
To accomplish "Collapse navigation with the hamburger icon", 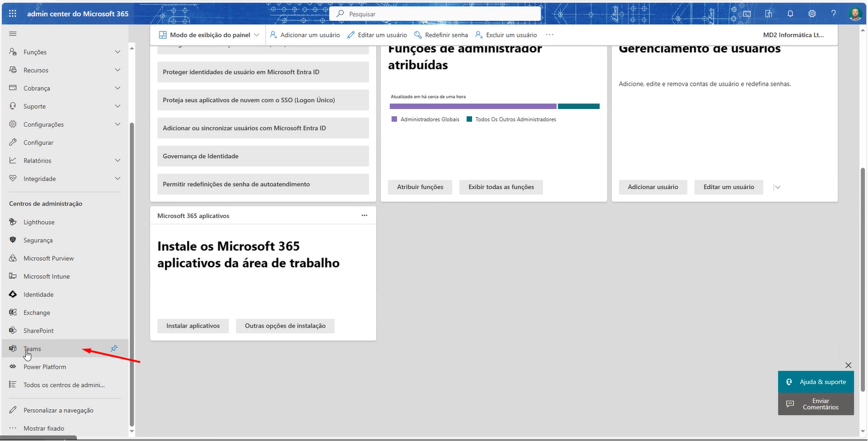I will click(12, 33).
